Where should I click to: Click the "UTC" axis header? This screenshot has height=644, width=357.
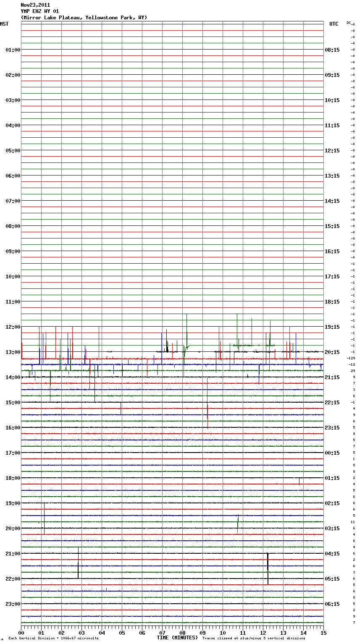pyautogui.click(x=333, y=24)
